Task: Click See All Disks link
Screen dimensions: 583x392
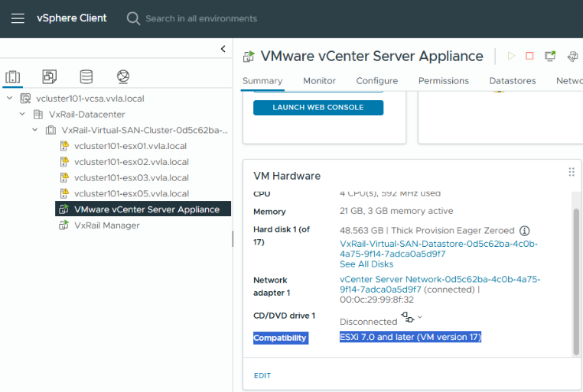Action: point(366,264)
